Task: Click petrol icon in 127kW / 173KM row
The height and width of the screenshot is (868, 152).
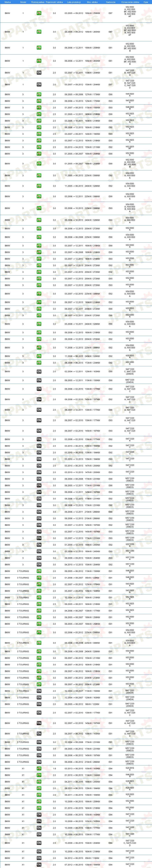Action: click(x=39, y=94)
